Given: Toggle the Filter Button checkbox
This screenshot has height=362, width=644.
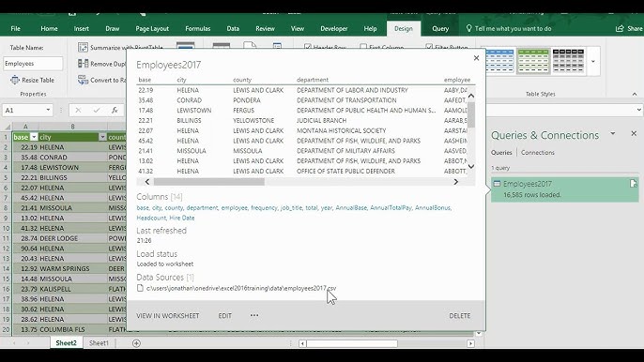Looking at the screenshot, I should click(429, 47).
